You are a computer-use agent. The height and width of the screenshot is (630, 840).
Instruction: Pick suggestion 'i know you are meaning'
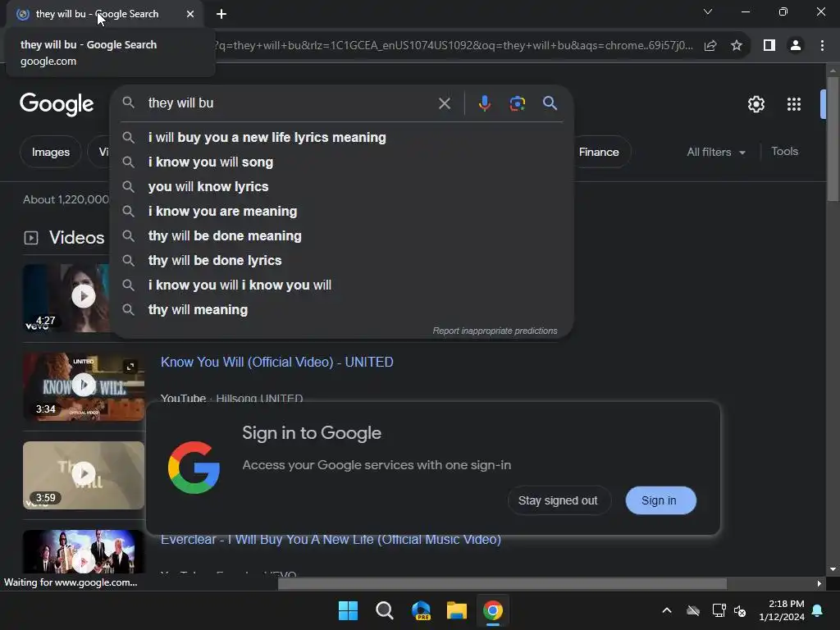342,212
